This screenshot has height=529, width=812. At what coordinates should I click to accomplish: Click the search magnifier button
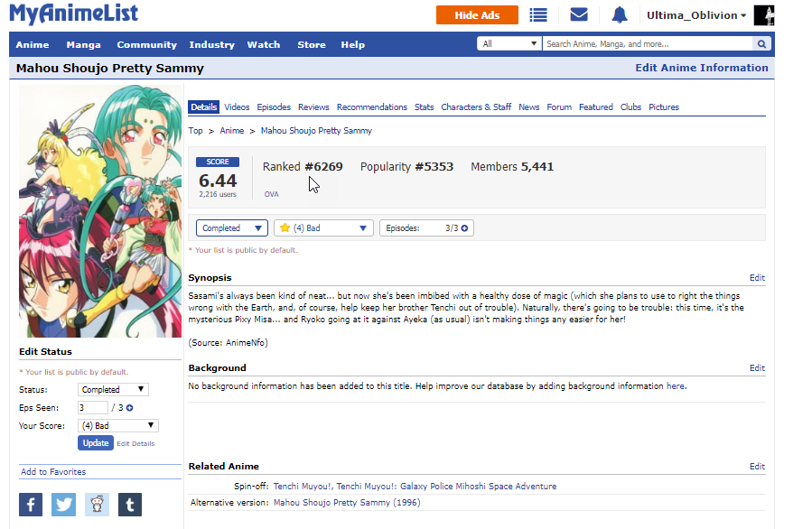pos(761,44)
